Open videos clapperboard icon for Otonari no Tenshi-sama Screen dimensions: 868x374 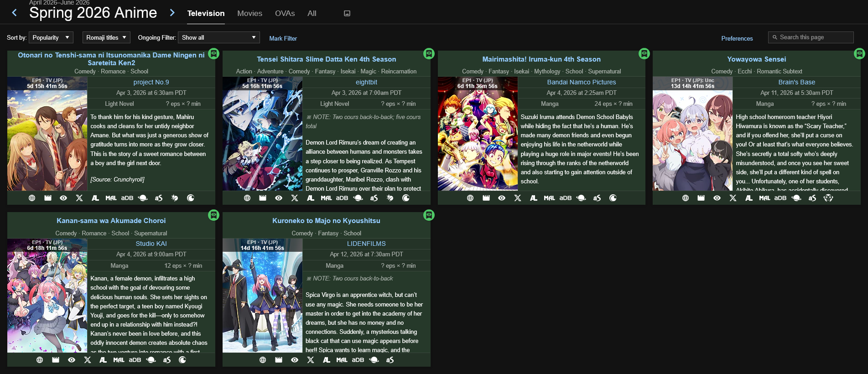pos(48,198)
